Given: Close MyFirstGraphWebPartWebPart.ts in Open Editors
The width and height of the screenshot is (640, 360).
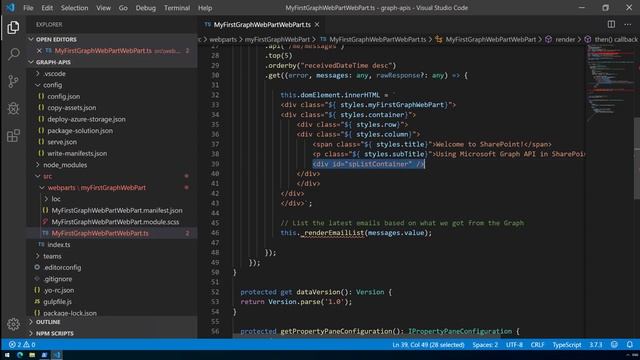Looking at the screenshot, I should click(x=39, y=51).
